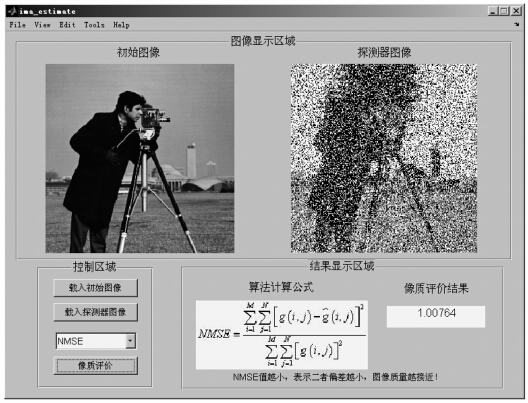Click the noisy detector image
Viewport: 528px width, 403px height.
click(x=384, y=158)
